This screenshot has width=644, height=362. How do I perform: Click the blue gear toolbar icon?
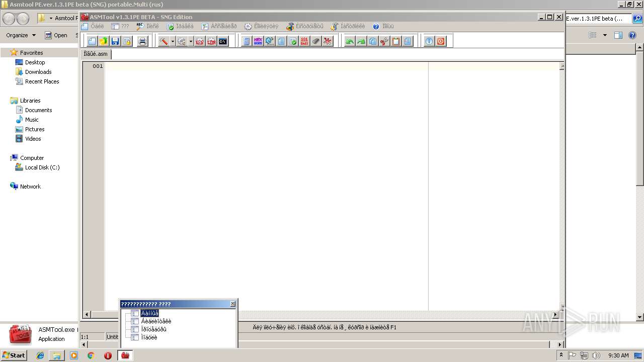click(270, 41)
